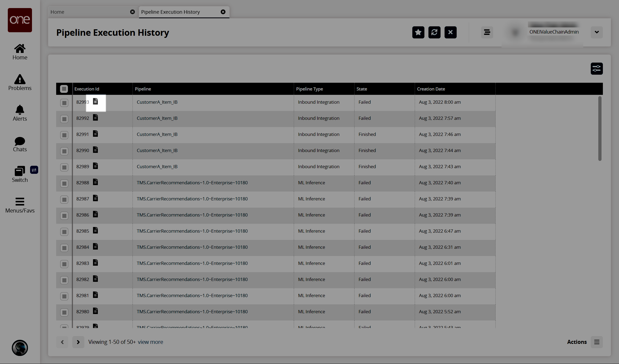
Task: Expand the ONEIValueChainAdmin user dropdown
Action: pos(596,32)
